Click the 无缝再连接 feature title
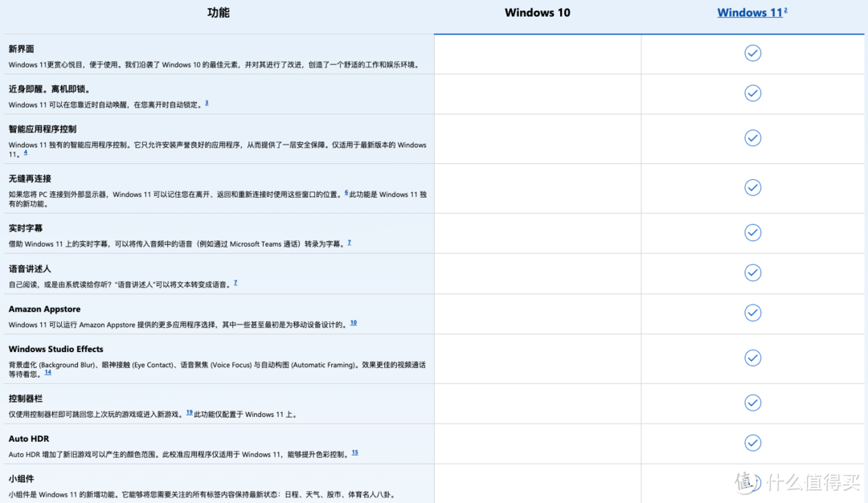868x503 pixels. (30, 178)
